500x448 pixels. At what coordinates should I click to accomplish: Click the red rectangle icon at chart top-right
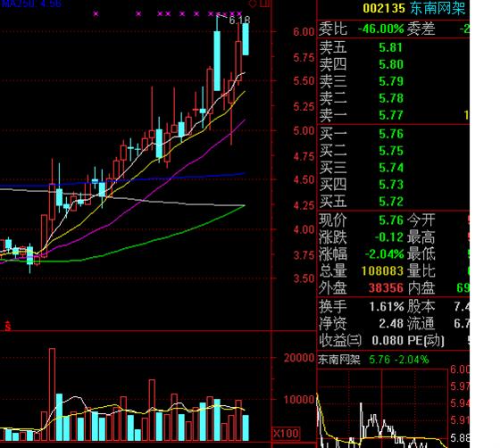264,3
